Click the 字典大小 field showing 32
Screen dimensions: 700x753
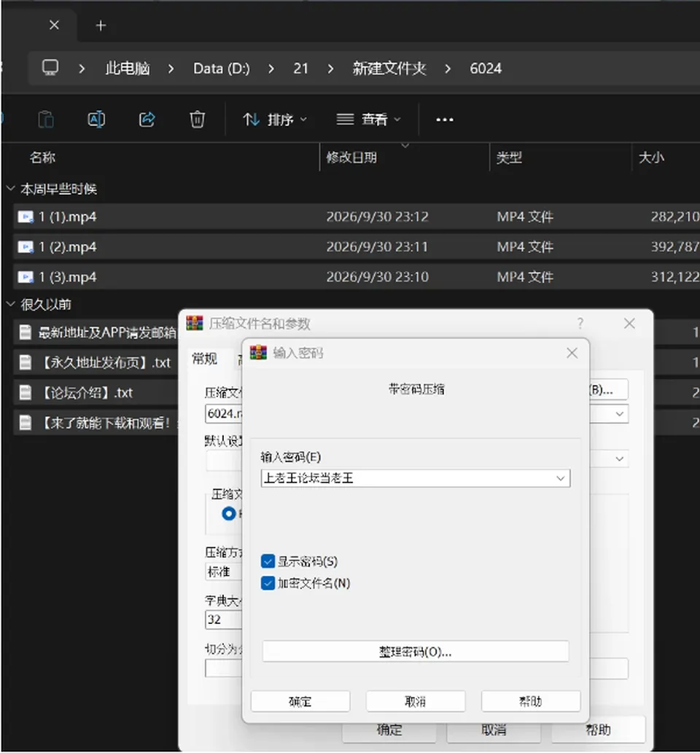[x=223, y=620]
